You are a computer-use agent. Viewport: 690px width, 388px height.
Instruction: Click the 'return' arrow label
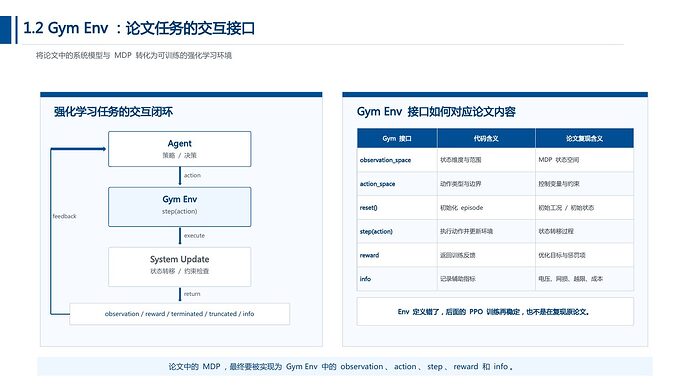coord(192,294)
